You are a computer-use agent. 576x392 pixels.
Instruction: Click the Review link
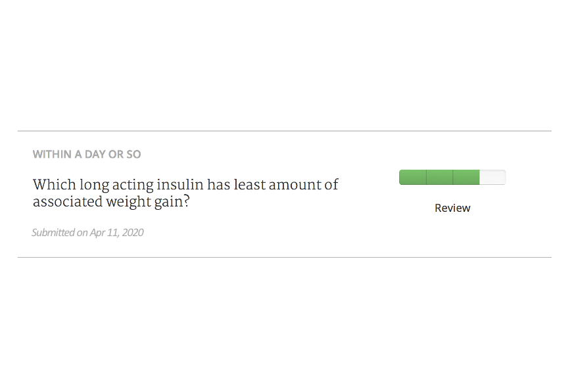pos(452,208)
